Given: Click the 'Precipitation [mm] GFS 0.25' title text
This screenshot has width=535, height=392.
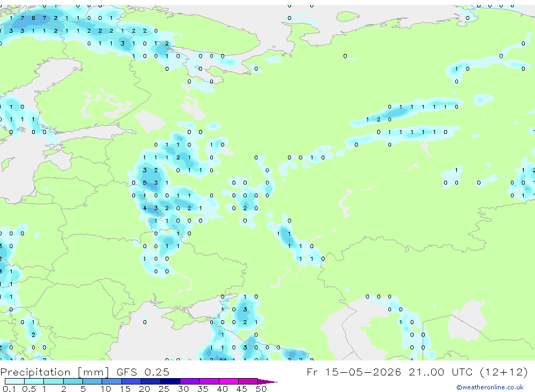Looking at the screenshot, I should (x=85, y=372).
